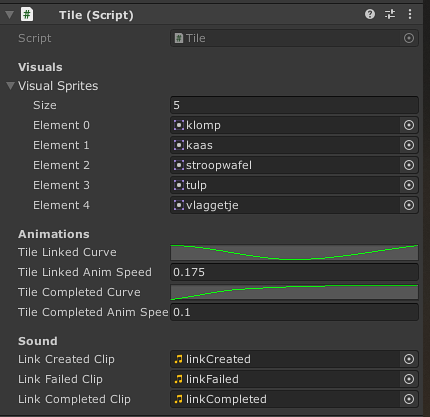This screenshot has height=417, width=430.
Task: Click object picker for linkCreated clip
Action: point(409,359)
